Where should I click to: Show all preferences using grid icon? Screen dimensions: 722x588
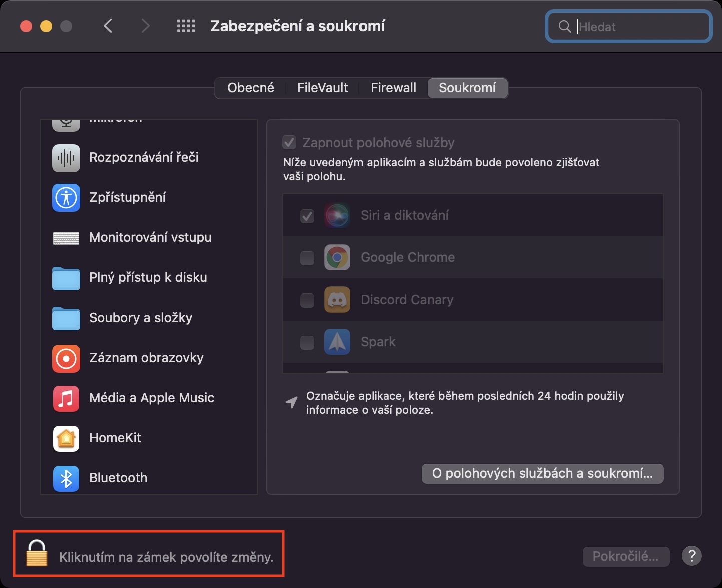tap(186, 26)
